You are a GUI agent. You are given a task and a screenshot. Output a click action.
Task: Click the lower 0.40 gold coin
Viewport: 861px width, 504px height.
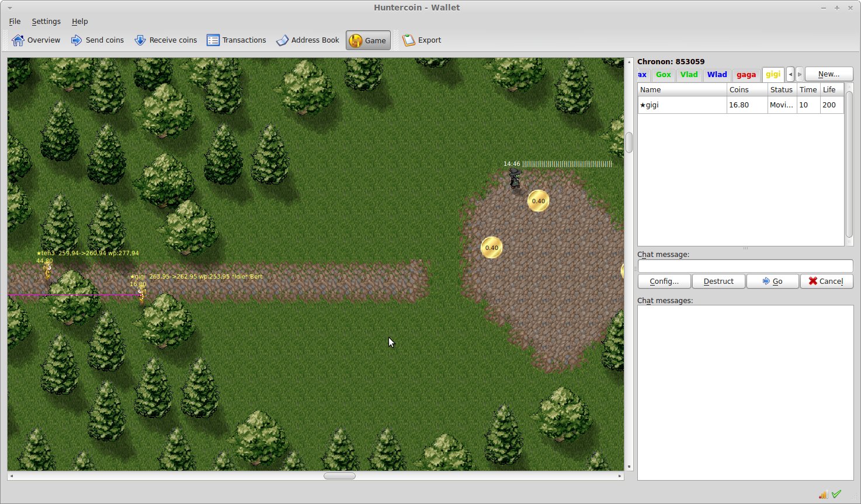point(492,248)
